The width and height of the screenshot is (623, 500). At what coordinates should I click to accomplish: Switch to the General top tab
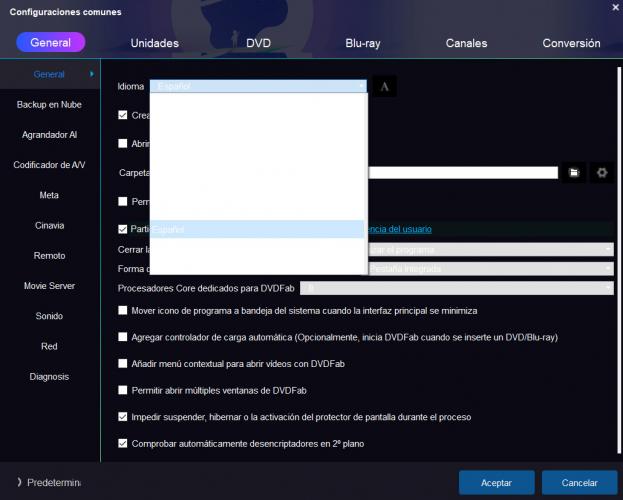(50, 42)
